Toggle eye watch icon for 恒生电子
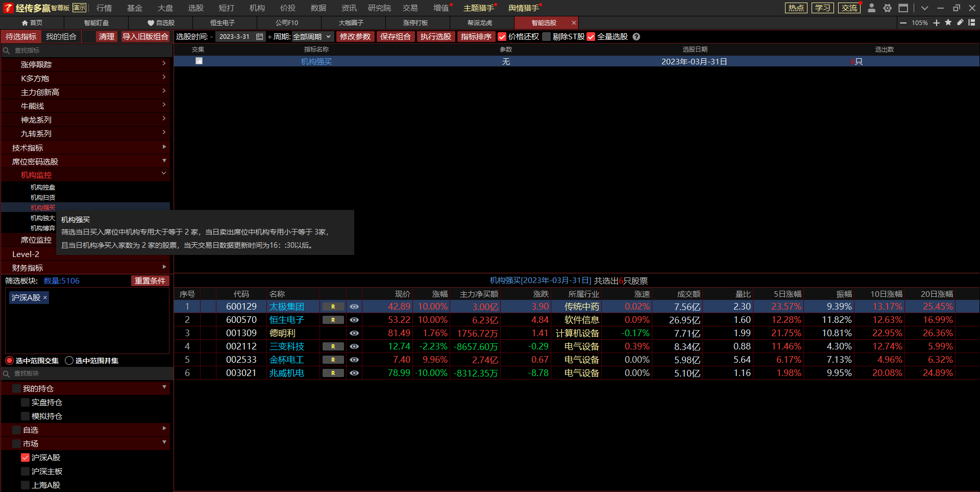 (354, 320)
